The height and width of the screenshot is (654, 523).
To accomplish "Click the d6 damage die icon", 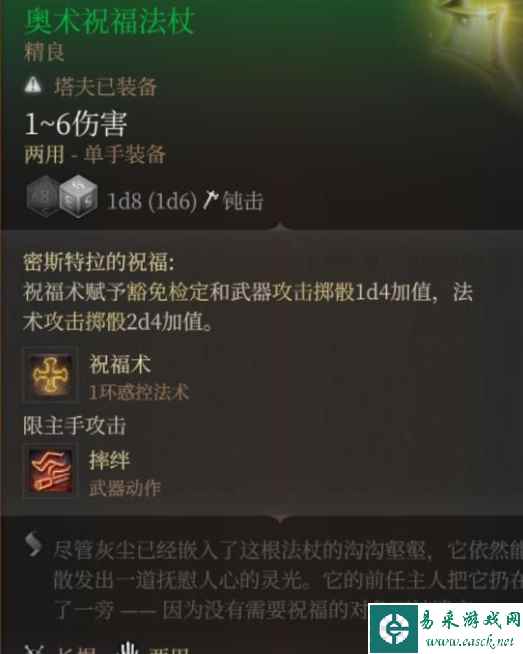I will click(x=78, y=197).
